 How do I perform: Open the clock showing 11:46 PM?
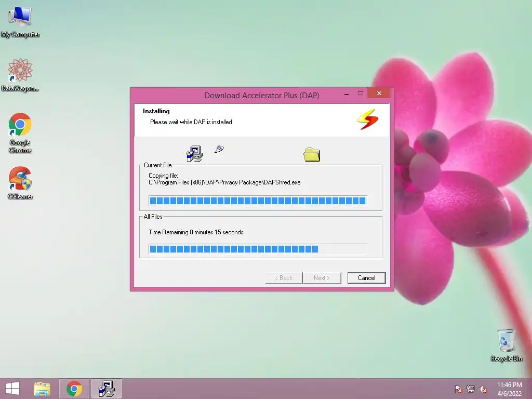(x=510, y=389)
